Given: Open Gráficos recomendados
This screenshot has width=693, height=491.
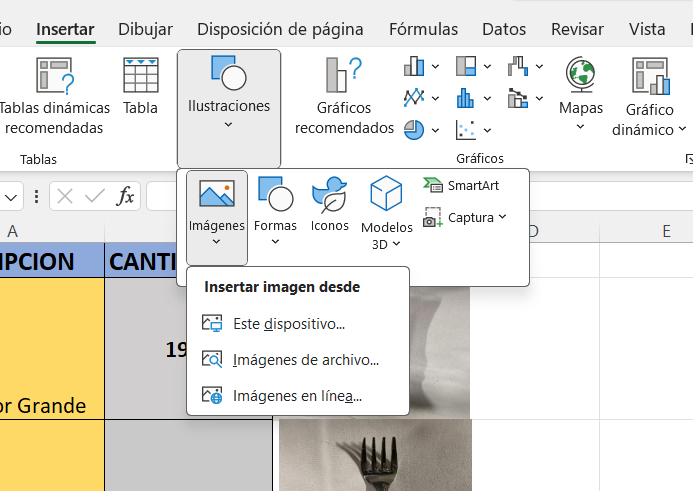Looking at the screenshot, I should 344,95.
